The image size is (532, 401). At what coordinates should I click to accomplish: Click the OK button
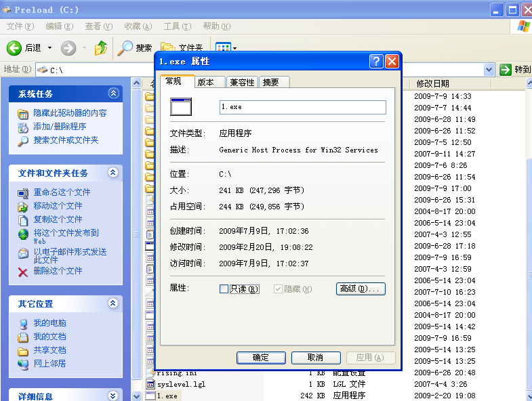click(x=261, y=358)
